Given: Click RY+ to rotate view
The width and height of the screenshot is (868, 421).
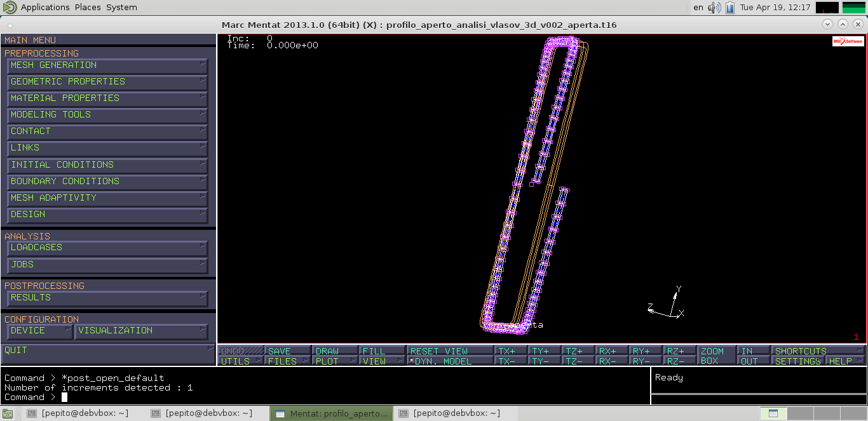Looking at the screenshot, I should click(x=646, y=351).
